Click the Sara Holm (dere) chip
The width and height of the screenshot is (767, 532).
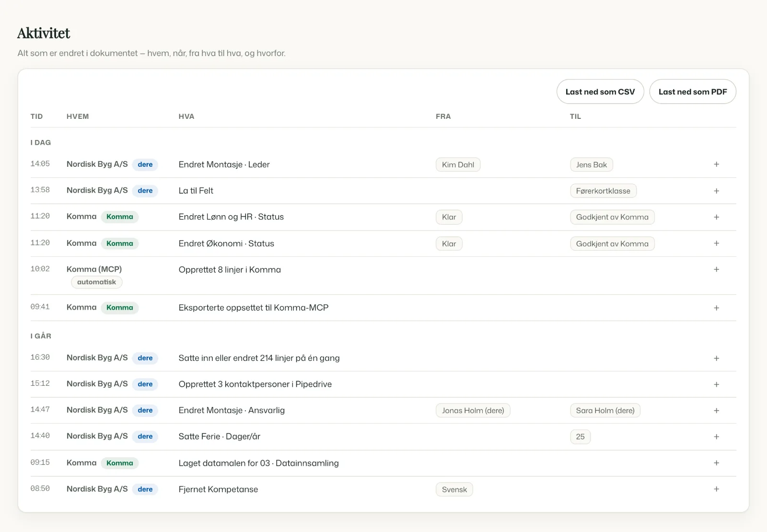tap(605, 411)
